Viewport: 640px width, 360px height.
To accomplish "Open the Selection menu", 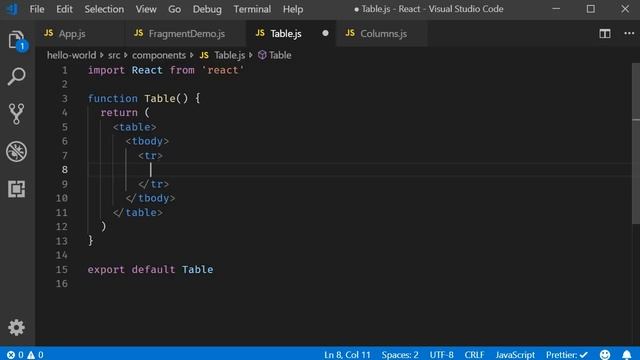I will click(104, 9).
